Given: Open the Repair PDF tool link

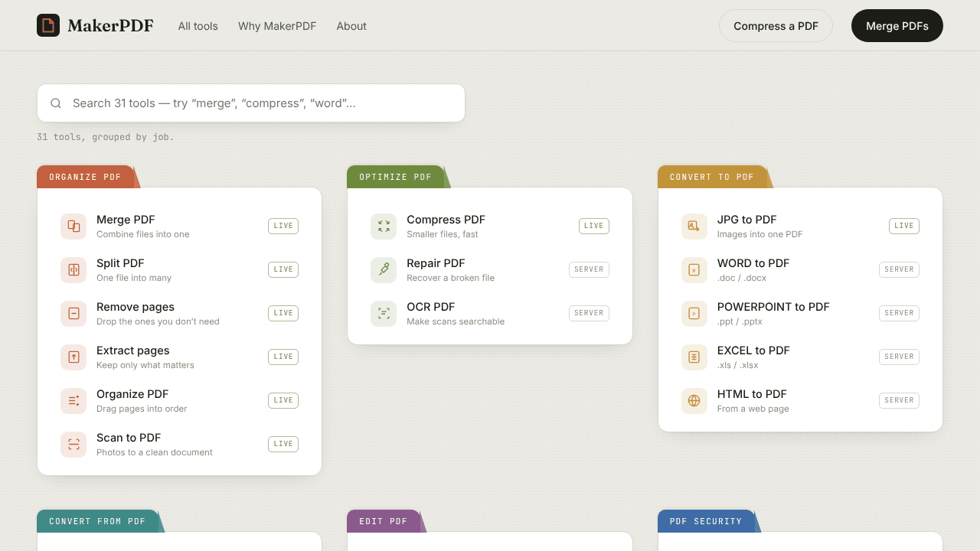Looking at the screenshot, I should tap(436, 263).
